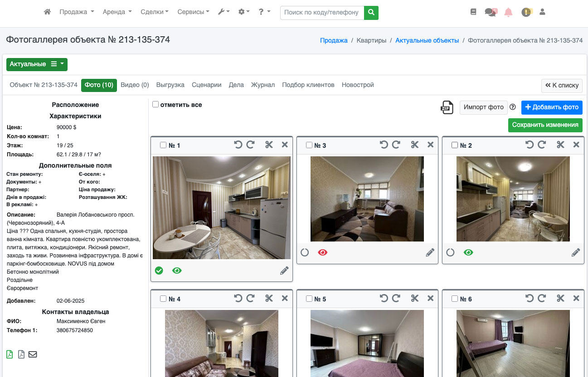
Task: Crop photo № 3 with scissors
Action: (x=415, y=145)
